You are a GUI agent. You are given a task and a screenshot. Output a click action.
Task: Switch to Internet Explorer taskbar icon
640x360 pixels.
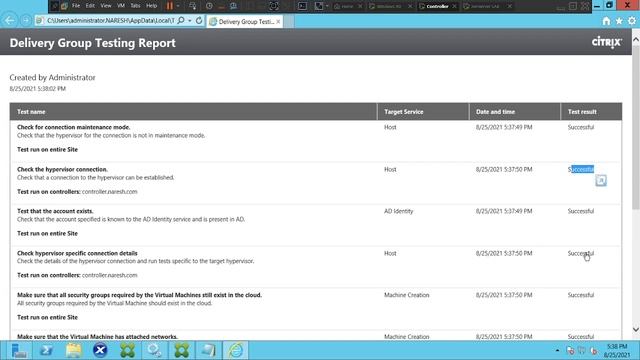point(236,350)
